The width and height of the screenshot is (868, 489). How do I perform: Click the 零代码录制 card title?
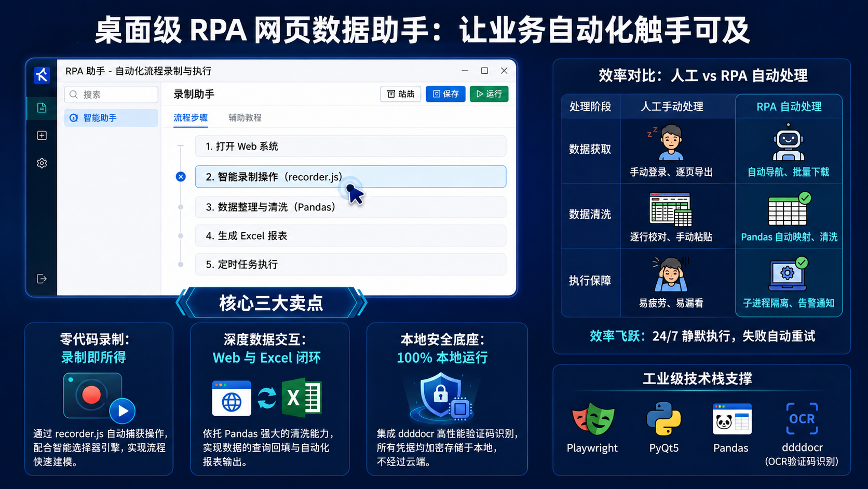94,339
